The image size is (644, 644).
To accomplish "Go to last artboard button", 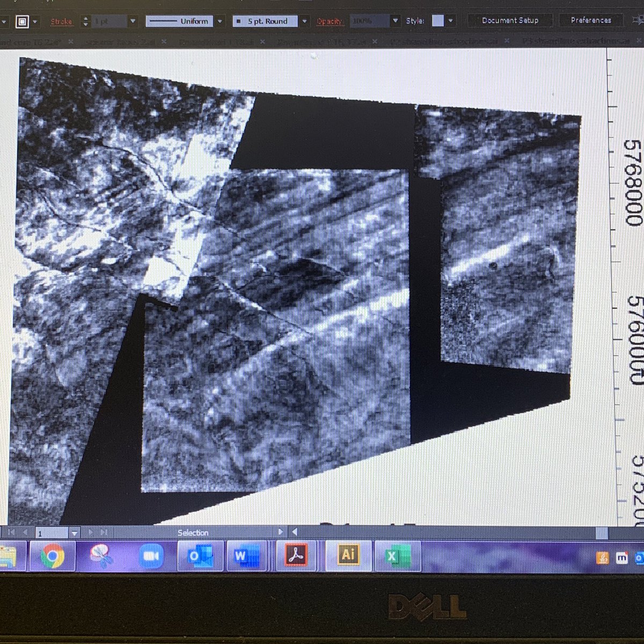I will tap(104, 532).
